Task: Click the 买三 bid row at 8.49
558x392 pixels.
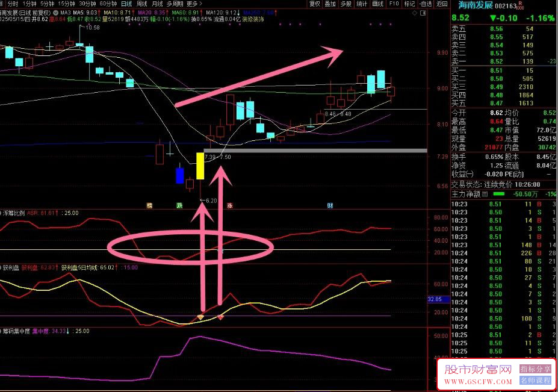Action: (504, 87)
